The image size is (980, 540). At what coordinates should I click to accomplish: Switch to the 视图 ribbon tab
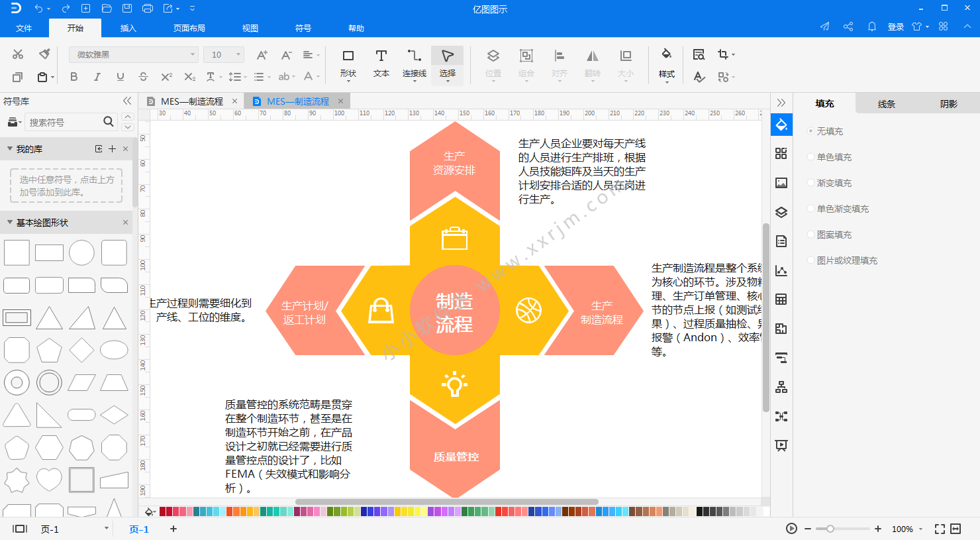250,28
